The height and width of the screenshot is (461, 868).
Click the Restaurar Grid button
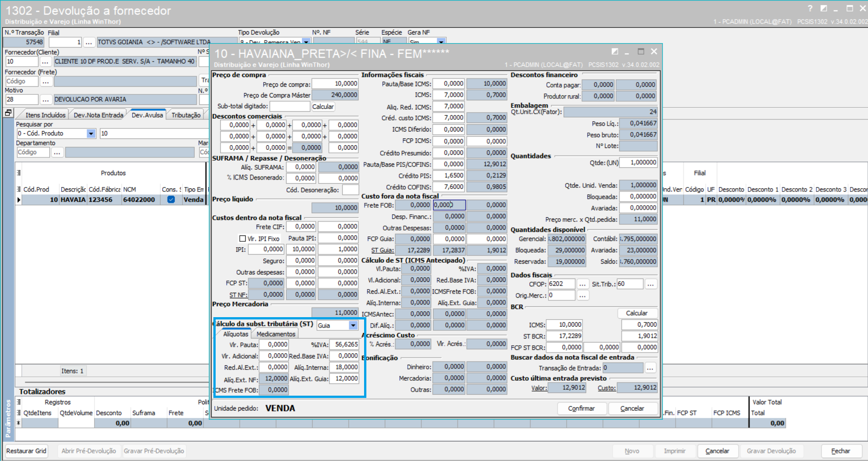click(26, 451)
